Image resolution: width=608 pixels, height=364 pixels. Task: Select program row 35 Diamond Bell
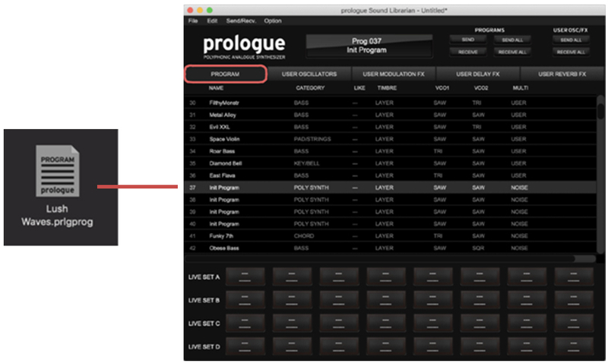click(x=391, y=163)
